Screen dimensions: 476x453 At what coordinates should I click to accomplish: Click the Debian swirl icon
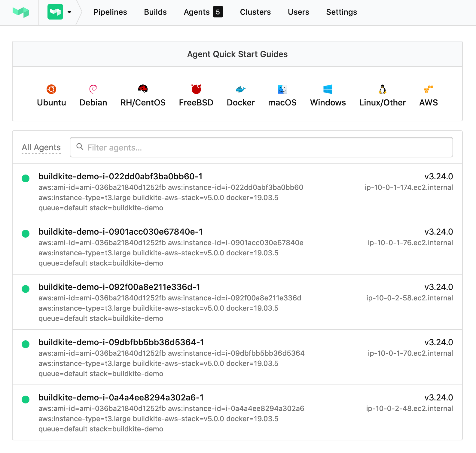93,89
